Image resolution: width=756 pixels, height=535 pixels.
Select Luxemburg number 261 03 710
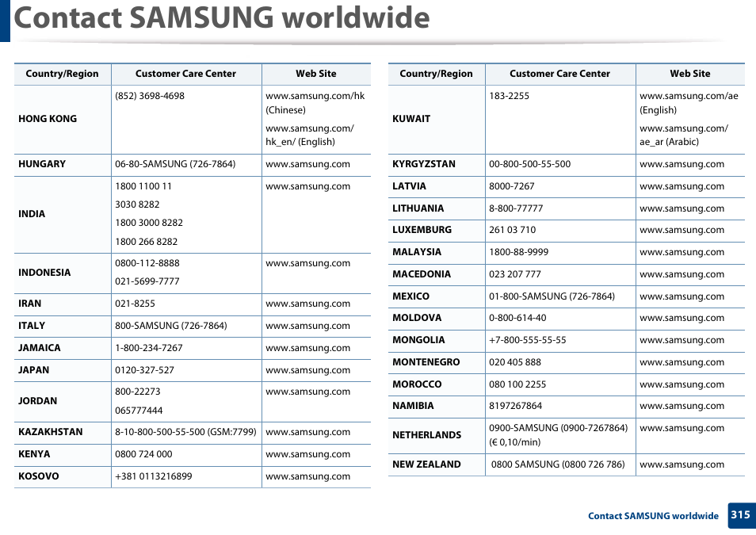point(513,230)
